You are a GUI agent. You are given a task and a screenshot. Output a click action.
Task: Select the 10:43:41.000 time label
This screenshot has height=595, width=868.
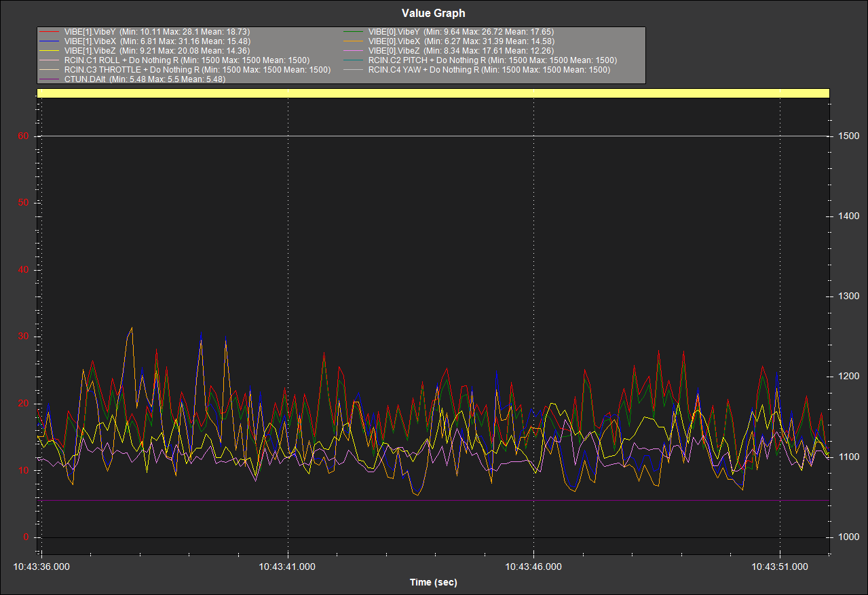pos(288,566)
